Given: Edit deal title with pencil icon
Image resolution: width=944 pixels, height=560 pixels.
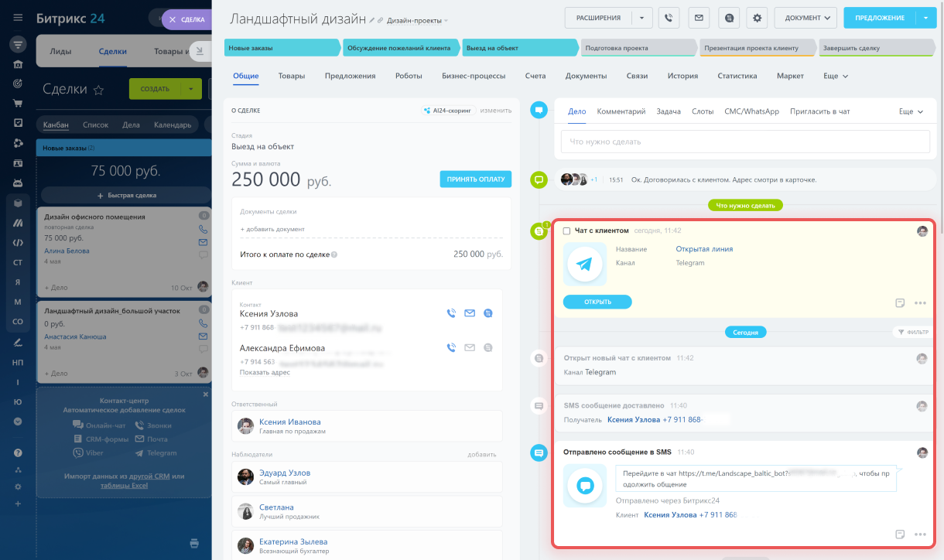Looking at the screenshot, I should click(371, 20).
